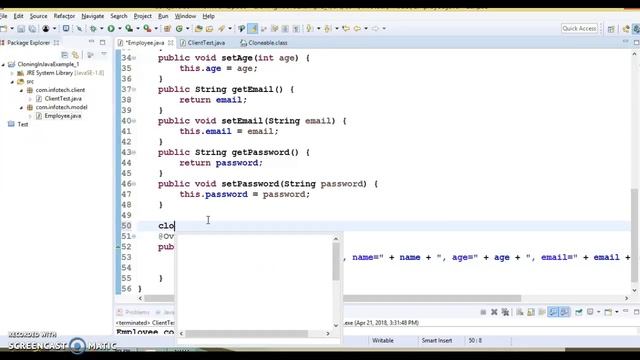Image resolution: width=640 pixels, height=360 pixels.
Task: Click the Save All icon in toolbar
Action: click(x=32, y=29)
